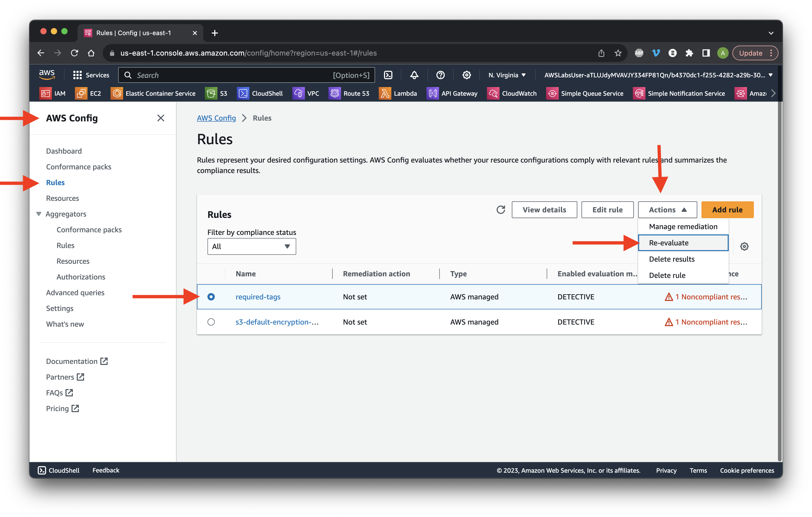Image resolution: width=812 pixels, height=517 pixels.
Task: Open Documentation external link
Action: [77, 361]
